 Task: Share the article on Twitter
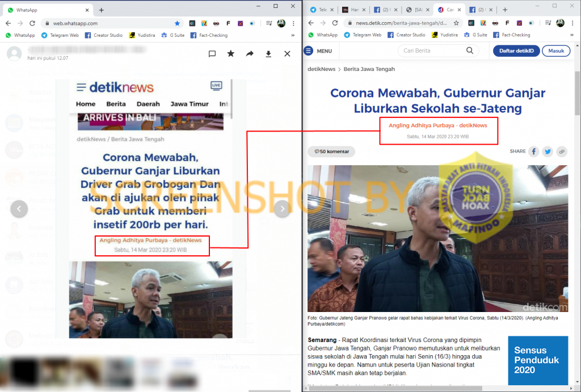point(548,151)
